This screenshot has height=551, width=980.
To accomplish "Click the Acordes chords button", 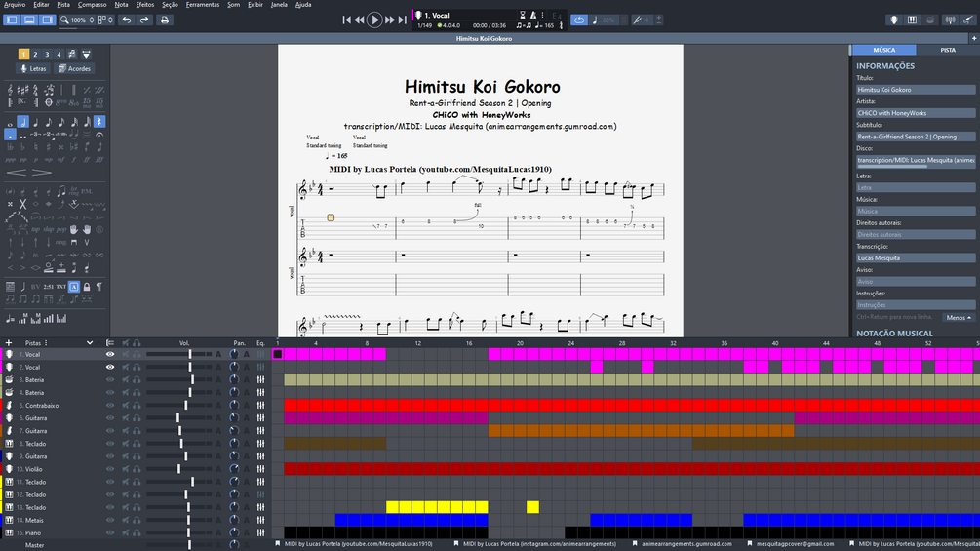I will pos(74,68).
